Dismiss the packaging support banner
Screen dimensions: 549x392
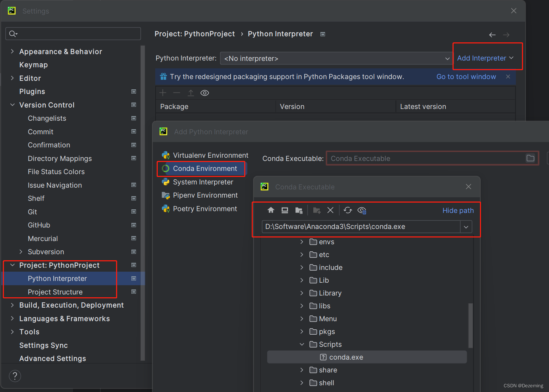pyautogui.click(x=508, y=77)
